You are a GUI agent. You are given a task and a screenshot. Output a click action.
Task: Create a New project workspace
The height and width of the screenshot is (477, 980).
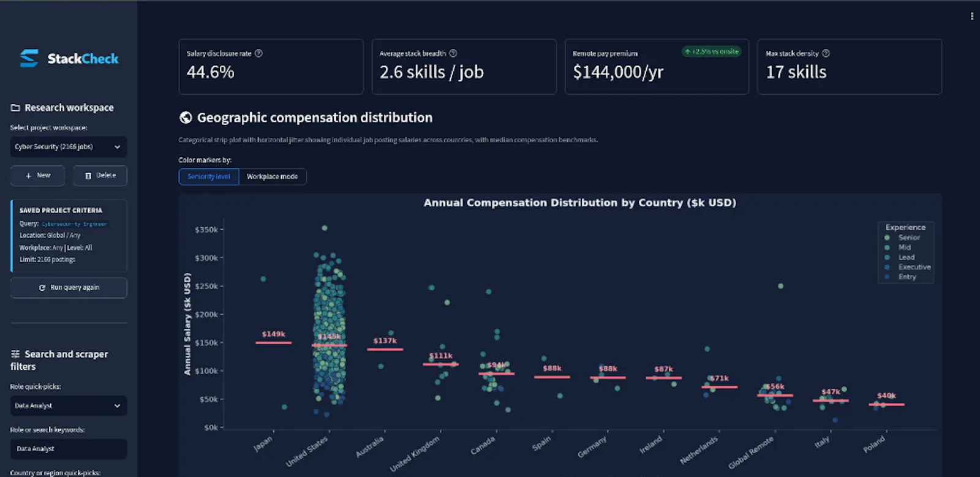pos(37,176)
